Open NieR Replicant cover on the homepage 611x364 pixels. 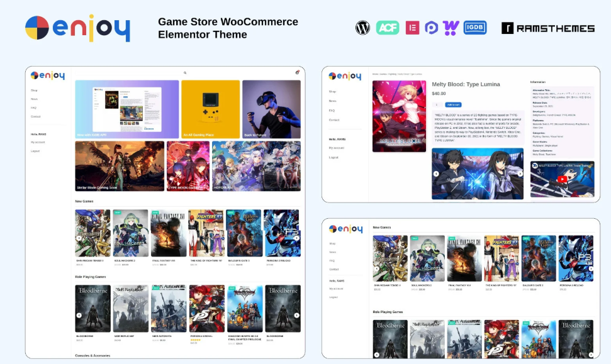point(130,308)
